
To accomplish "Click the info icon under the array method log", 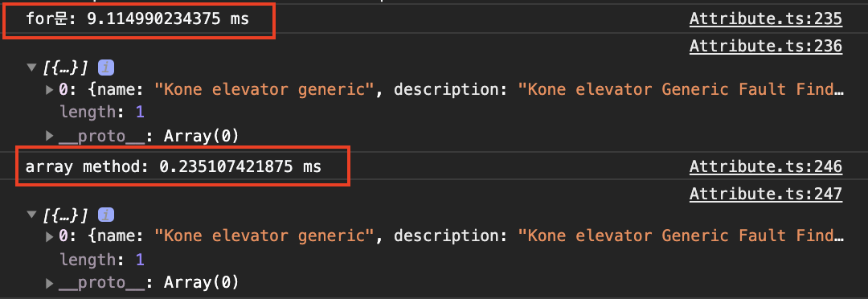I will coord(106,215).
